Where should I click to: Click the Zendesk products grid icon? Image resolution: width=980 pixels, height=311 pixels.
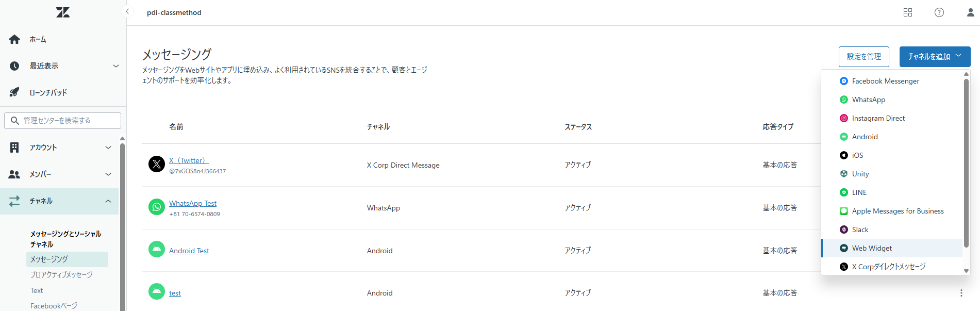point(908,12)
